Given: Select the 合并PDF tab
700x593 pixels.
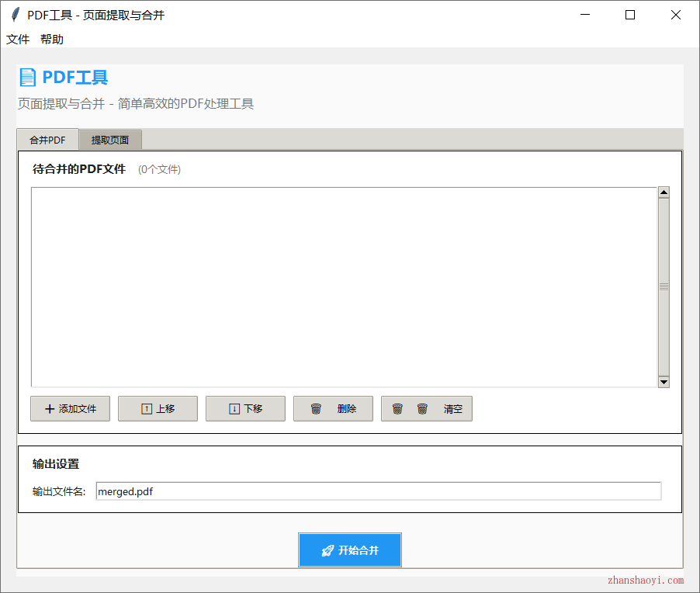Looking at the screenshot, I should (x=47, y=140).
